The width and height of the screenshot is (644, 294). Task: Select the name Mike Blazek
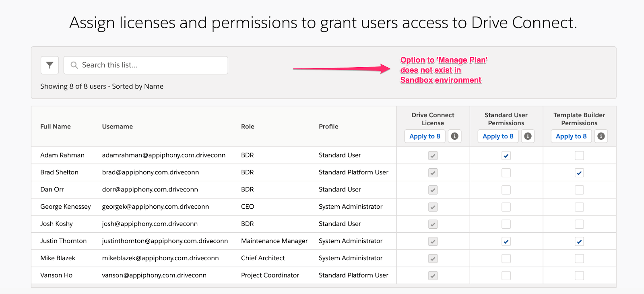(x=58, y=258)
